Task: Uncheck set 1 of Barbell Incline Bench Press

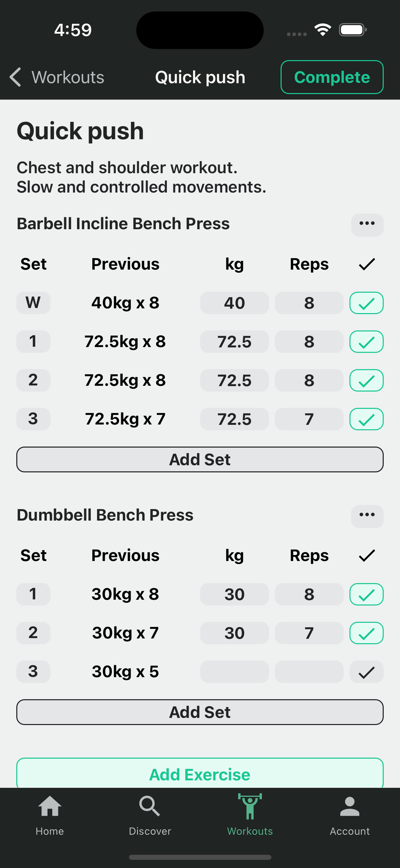Action: [366, 342]
